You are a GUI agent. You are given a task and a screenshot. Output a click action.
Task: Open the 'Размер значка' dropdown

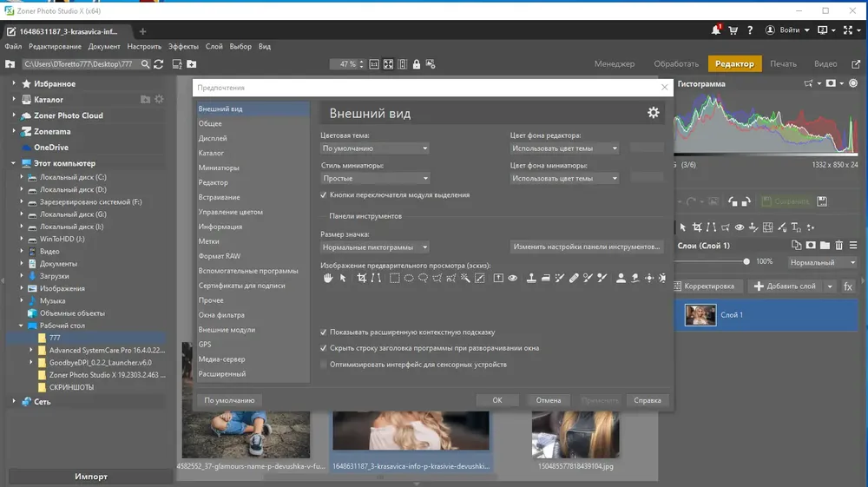point(375,247)
